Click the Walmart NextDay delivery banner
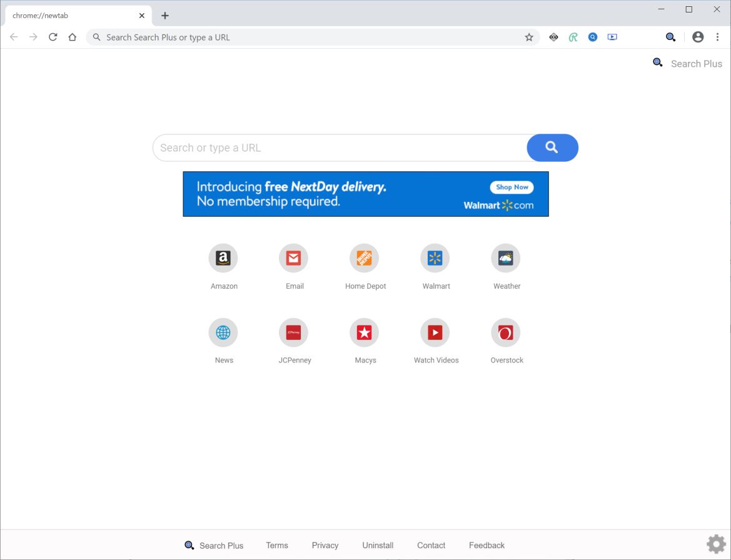Viewport: 731px width, 560px height. point(365,194)
